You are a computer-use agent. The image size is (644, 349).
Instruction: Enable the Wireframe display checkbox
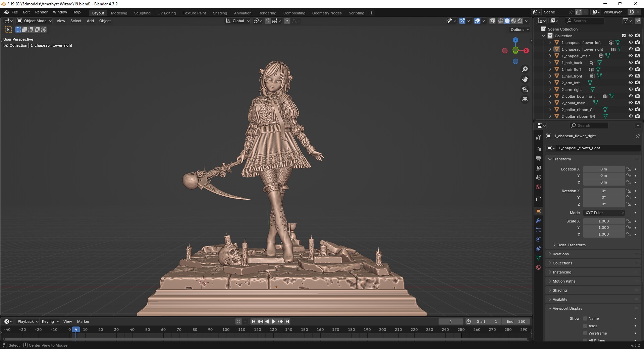(x=585, y=333)
